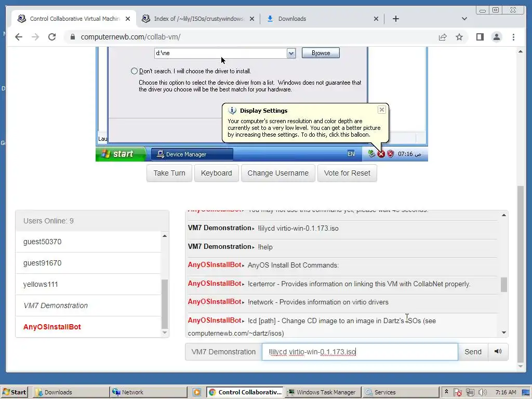Click the padlock site info icon

pos(73,37)
